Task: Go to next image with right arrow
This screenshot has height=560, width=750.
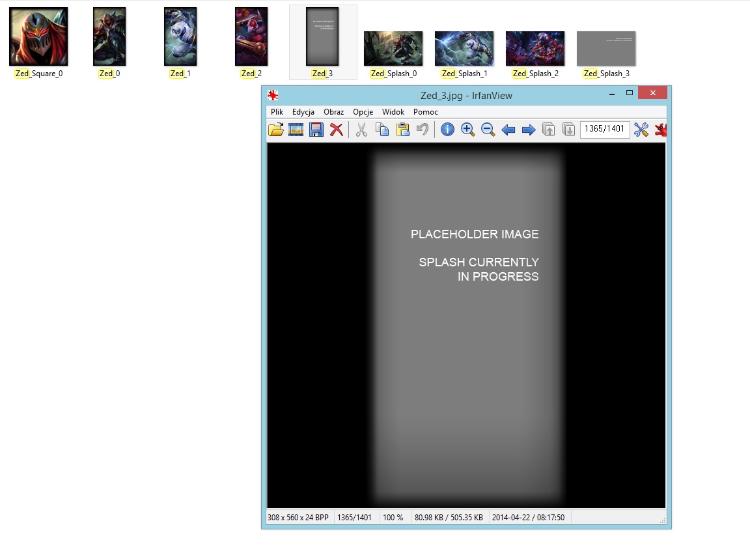Action: pyautogui.click(x=528, y=130)
